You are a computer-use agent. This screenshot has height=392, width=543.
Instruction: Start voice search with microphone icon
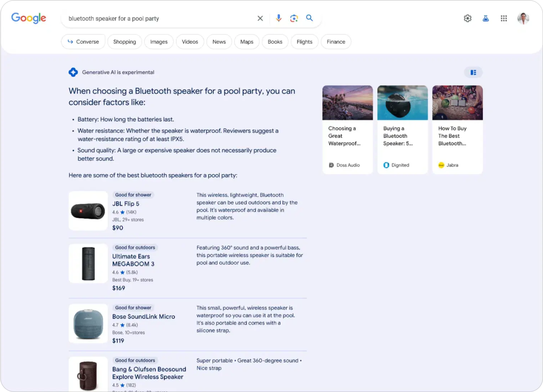pyautogui.click(x=278, y=18)
